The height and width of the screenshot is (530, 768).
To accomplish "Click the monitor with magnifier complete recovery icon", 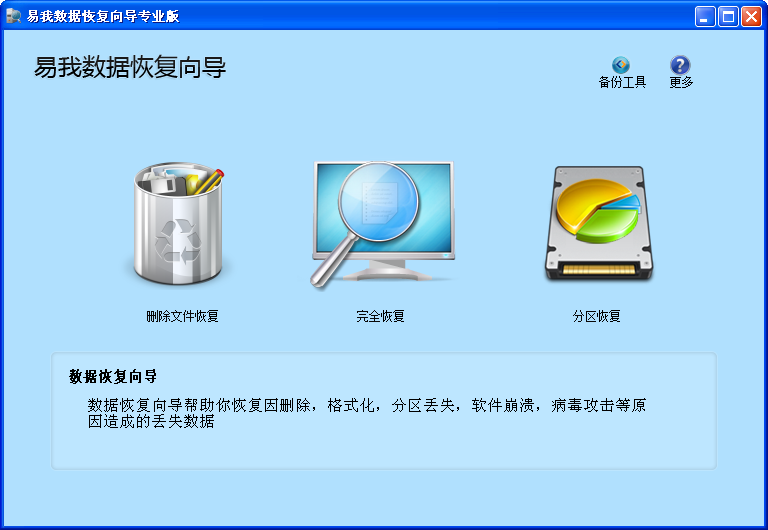I will [383, 223].
